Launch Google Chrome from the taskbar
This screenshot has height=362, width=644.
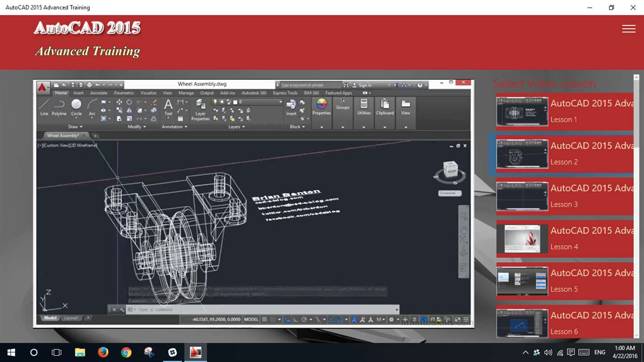(x=126, y=353)
